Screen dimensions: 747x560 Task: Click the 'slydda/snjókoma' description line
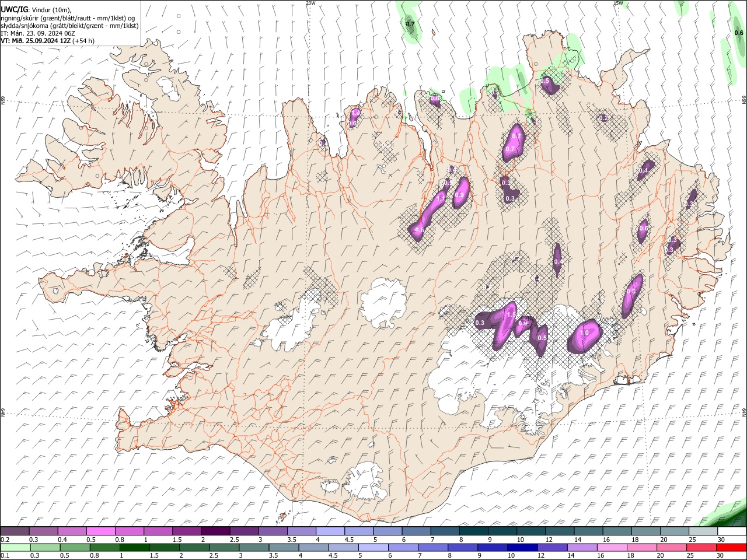coord(69,26)
